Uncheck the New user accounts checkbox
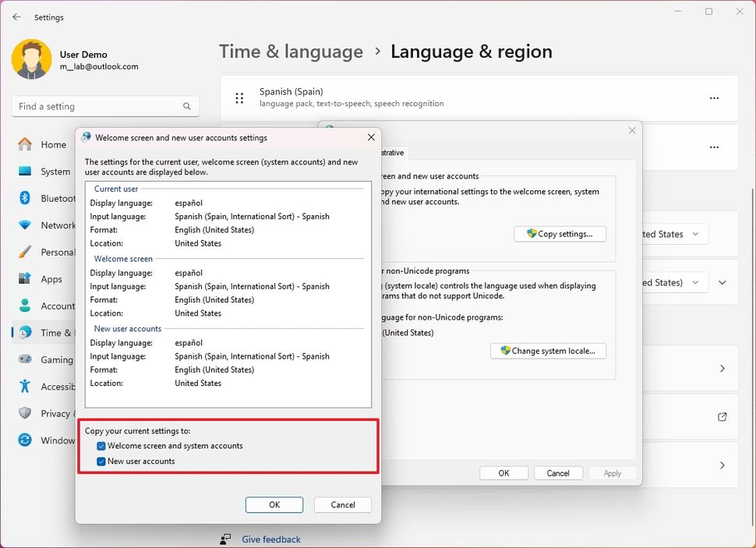756x548 pixels. click(101, 461)
